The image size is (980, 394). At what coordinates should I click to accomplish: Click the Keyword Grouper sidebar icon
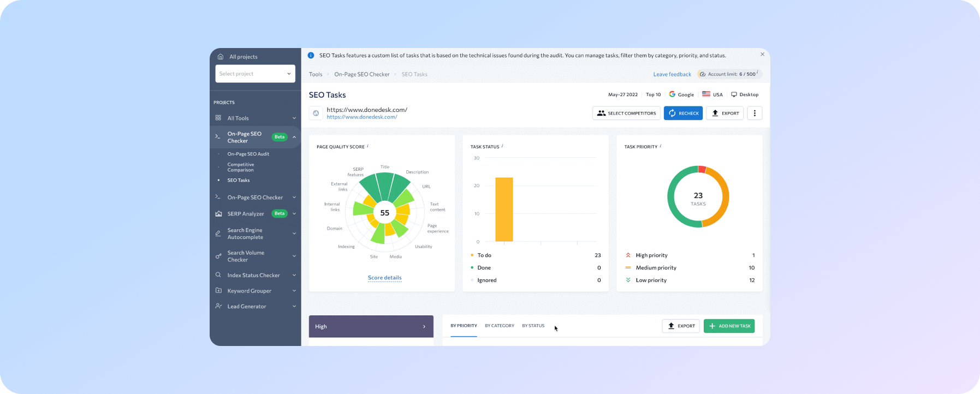coord(218,291)
